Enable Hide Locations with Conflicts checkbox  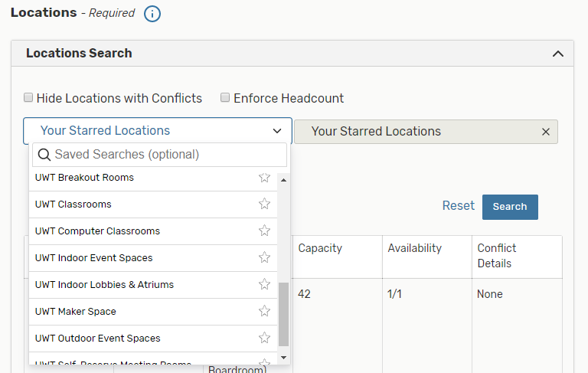click(x=28, y=98)
